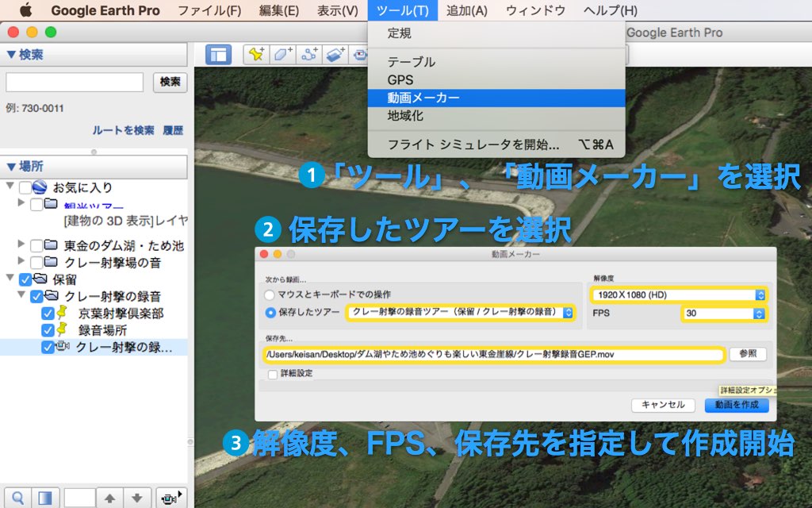Click the pushpin icon next to 録音場所
812x508 pixels.
(62, 329)
